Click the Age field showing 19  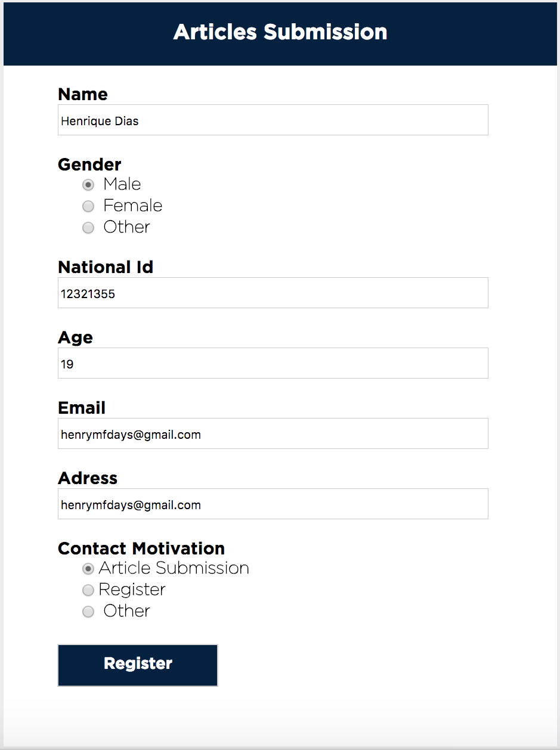click(273, 363)
